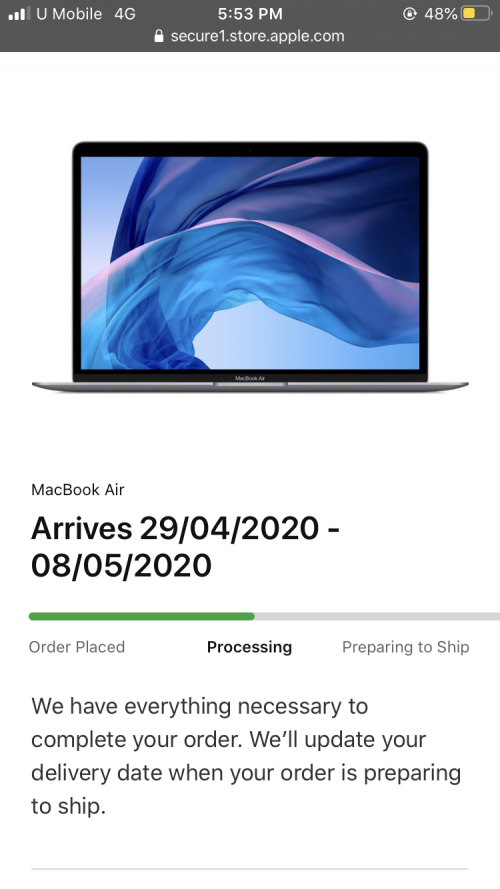The height and width of the screenshot is (889, 500).
Task: Tap the rotation lock status icon
Action: (409, 14)
